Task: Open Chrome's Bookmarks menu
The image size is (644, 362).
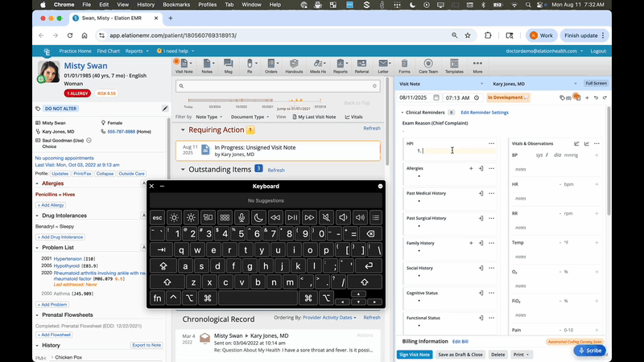Action: (x=176, y=5)
